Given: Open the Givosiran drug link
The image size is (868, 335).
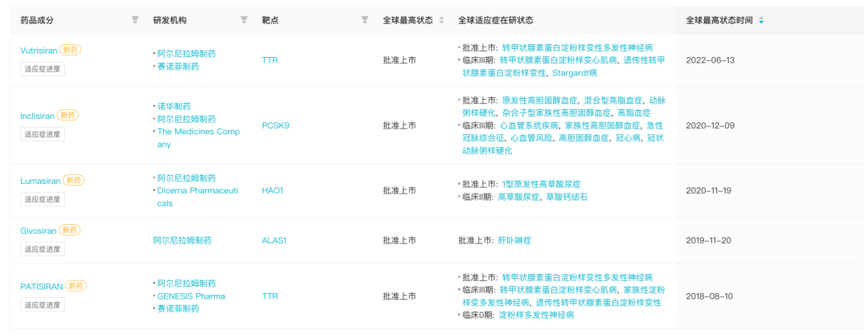Looking at the screenshot, I should 39,231.
